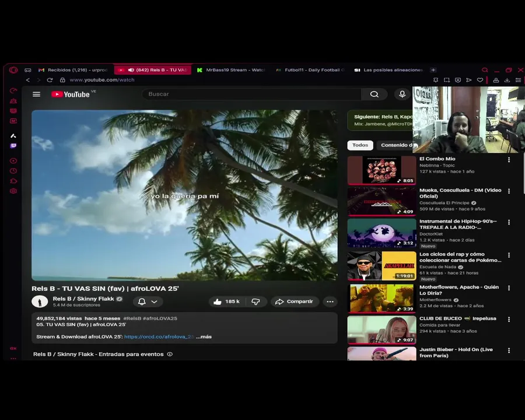Click the video player showing palm trees
The height and width of the screenshot is (420, 525).
(x=184, y=195)
